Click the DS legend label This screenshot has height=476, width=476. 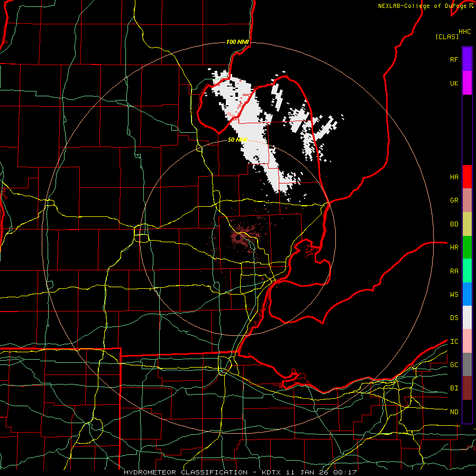tap(454, 318)
